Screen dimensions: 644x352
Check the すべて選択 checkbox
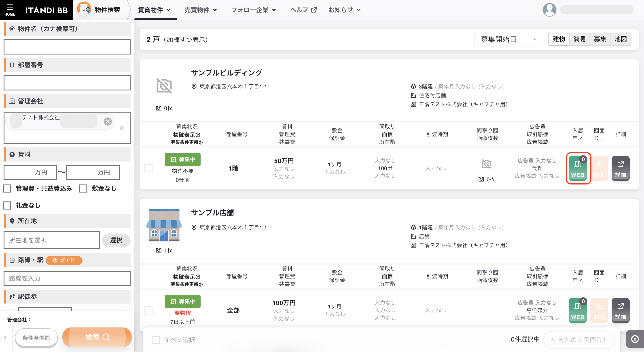pyautogui.click(x=155, y=340)
